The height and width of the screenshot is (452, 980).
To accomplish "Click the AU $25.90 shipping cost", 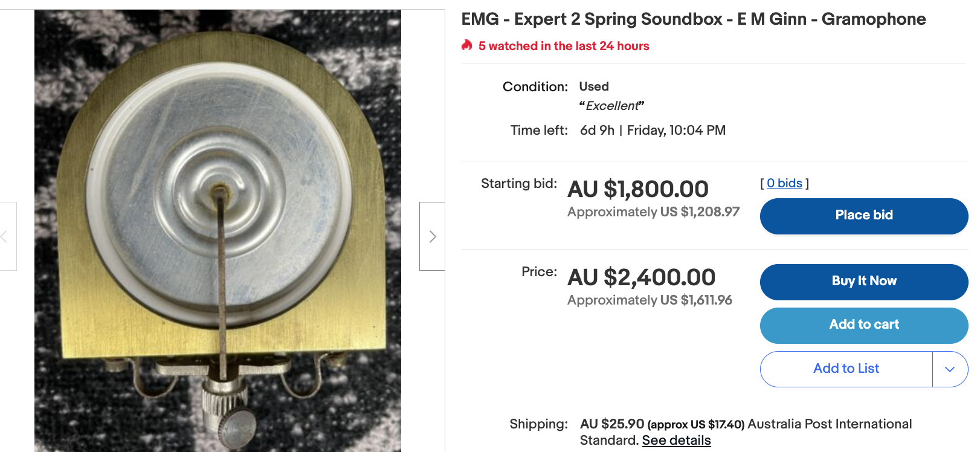I will 612,424.
